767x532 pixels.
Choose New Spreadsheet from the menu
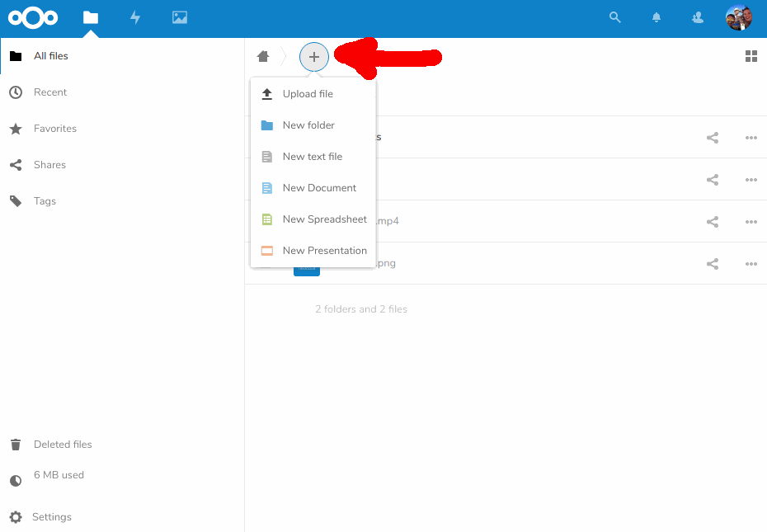tap(324, 219)
